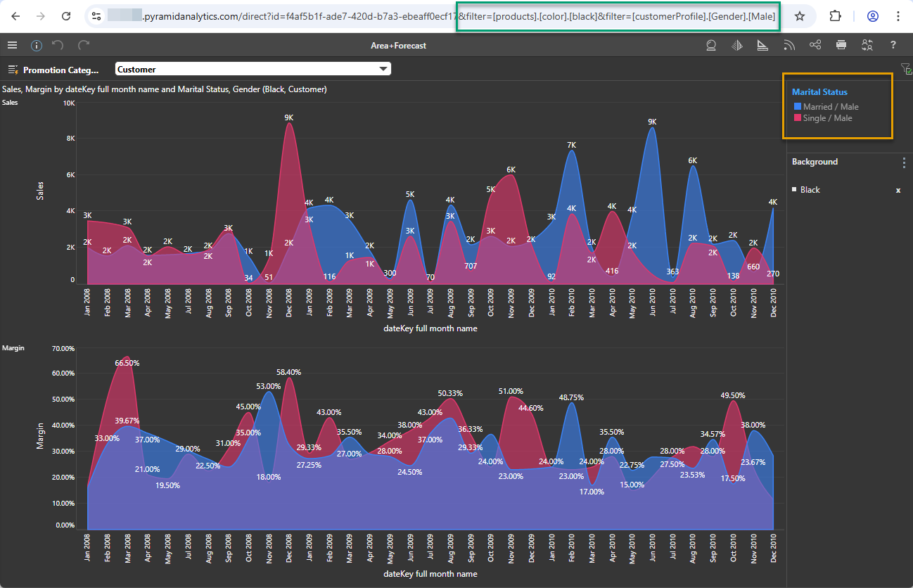Open the hamburger main menu
913x588 pixels.
12,45
